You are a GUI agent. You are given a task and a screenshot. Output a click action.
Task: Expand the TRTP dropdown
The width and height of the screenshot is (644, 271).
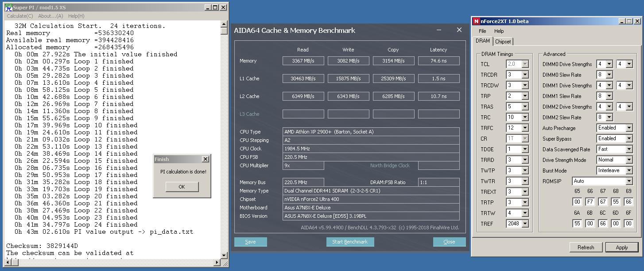(525, 202)
